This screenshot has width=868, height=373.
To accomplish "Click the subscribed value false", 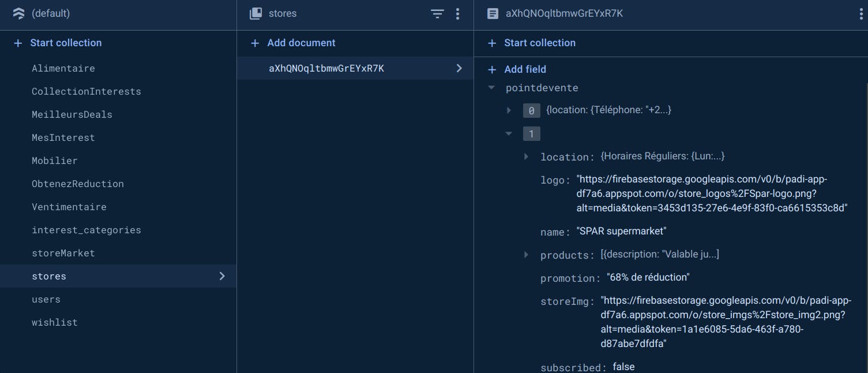I will click(623, 367).
